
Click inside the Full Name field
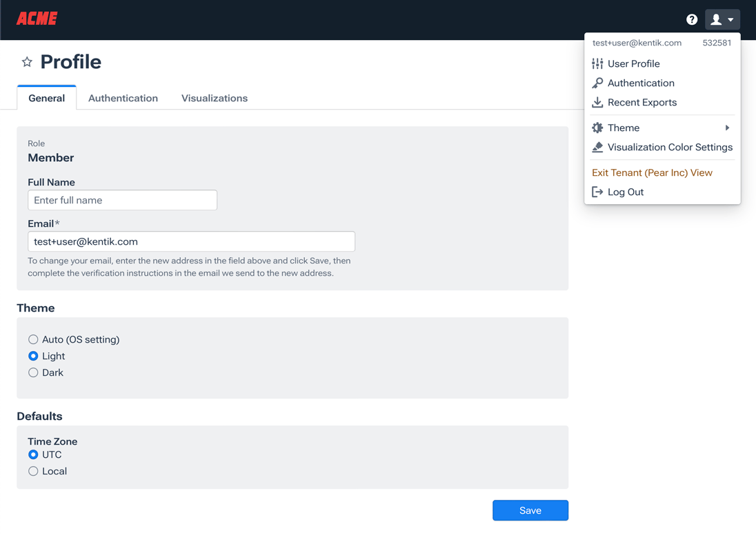122,200
